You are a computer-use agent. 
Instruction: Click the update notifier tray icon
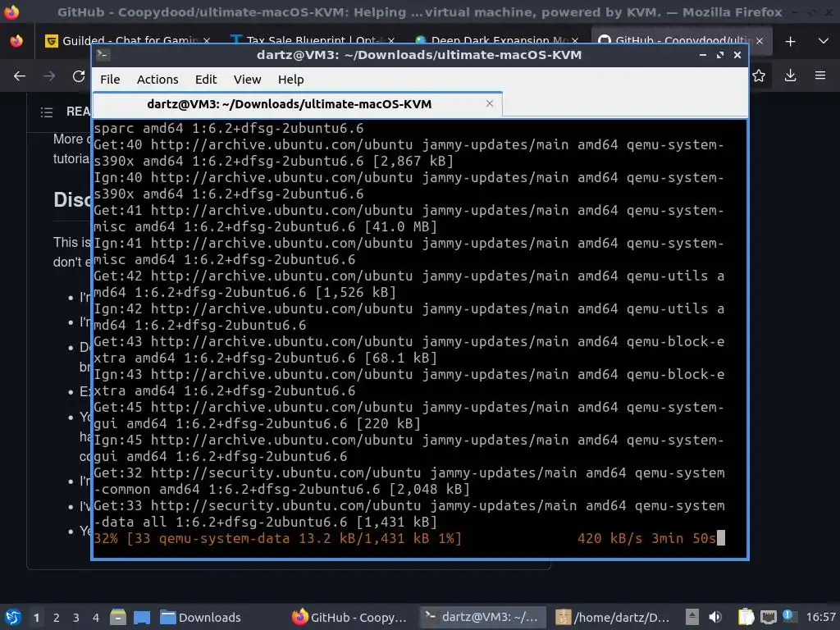point(788,615)
